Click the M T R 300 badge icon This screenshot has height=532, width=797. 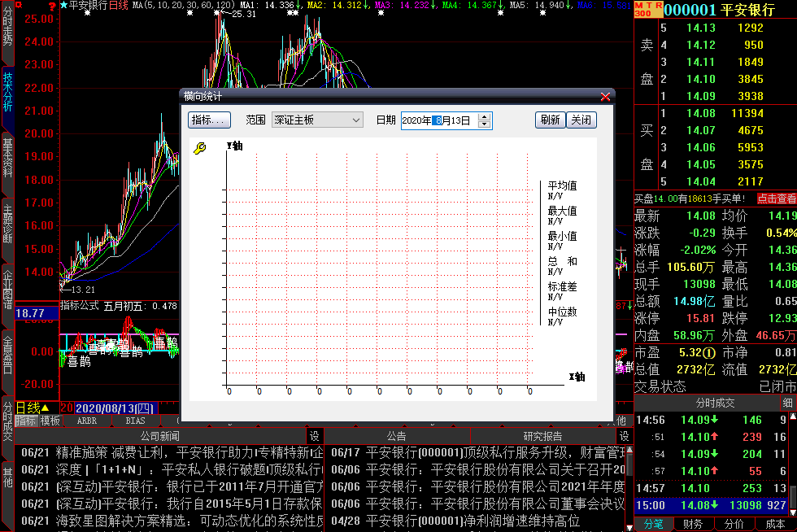click(x=648, y=9)
